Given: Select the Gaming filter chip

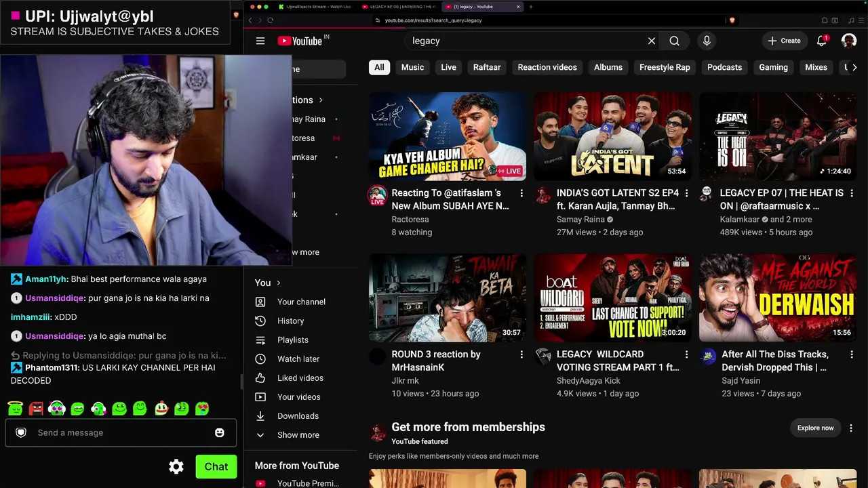Looking at the screenshot, I should 773,67.
